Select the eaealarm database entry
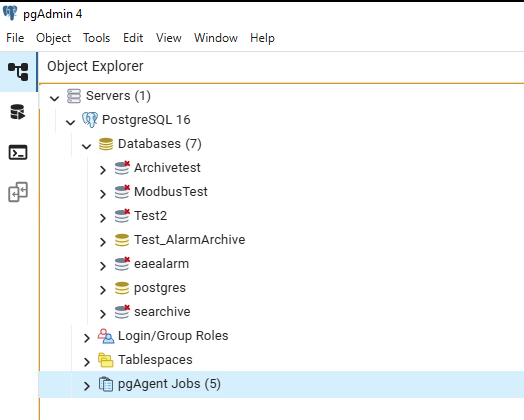 [x=161, y=264]
